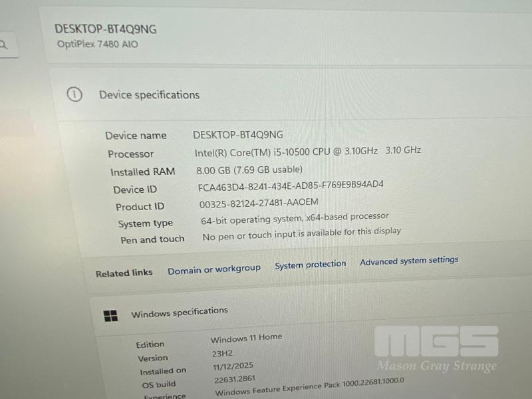Click the Processor i5-10500 value
This screenshot has height=399, width=532.
click(308, 152)
